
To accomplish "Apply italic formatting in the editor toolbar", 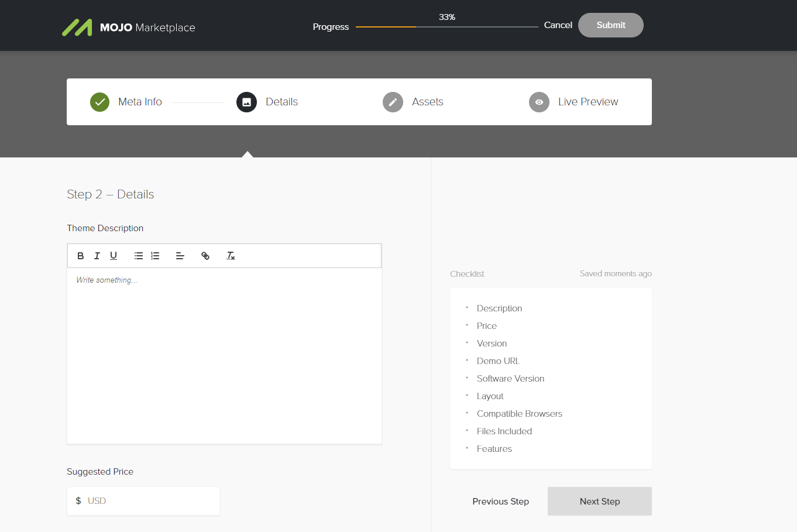I will [x=97, y=255].
